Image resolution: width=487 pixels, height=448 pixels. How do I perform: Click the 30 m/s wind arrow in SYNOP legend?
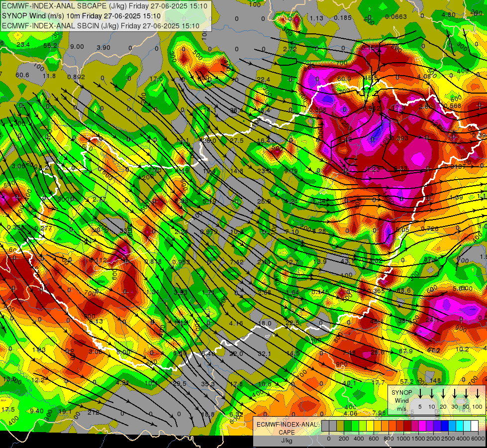[x=455, y=393]
